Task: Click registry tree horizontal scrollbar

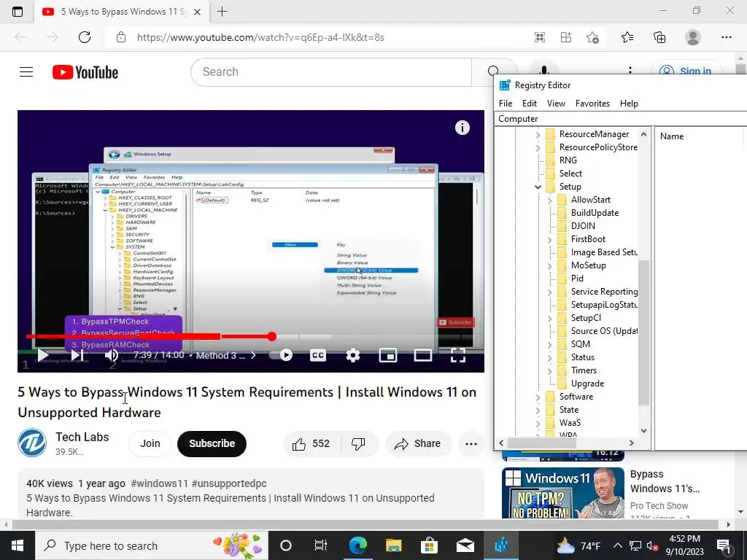Action: click(542, 443)
